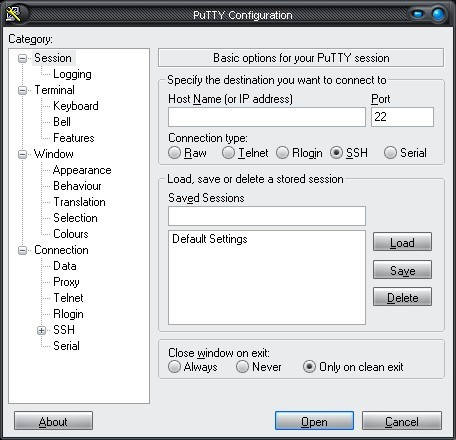Click the About button
This screenshot has height=440, width=456.
[x=53, y=421]
